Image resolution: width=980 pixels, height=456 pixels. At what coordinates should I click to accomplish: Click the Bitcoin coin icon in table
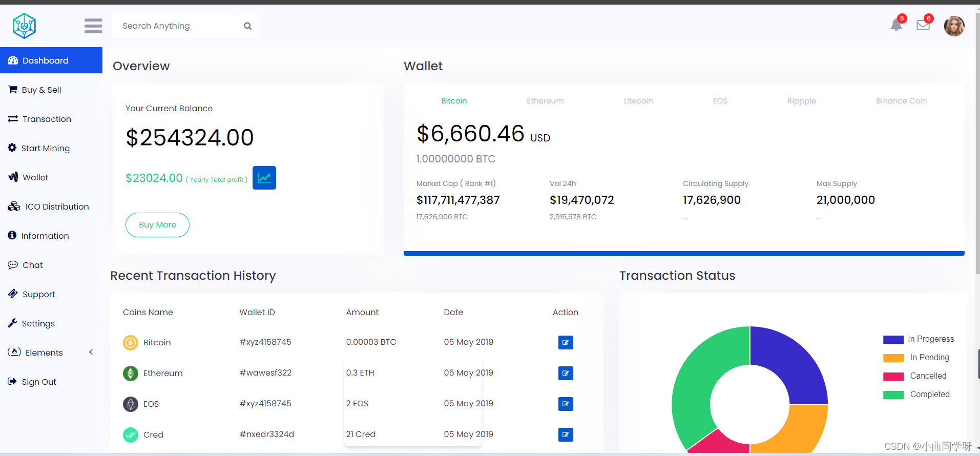(131, 342)
